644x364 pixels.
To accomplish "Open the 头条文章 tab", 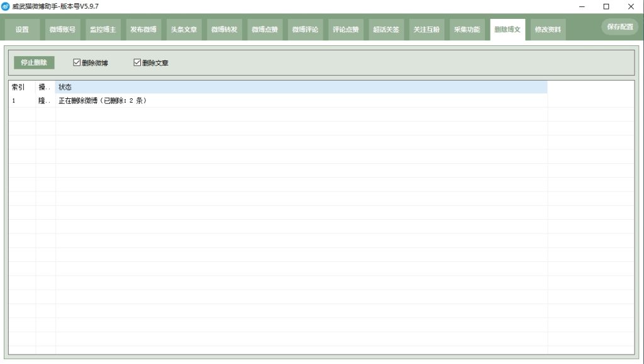I will pos(184,30).
